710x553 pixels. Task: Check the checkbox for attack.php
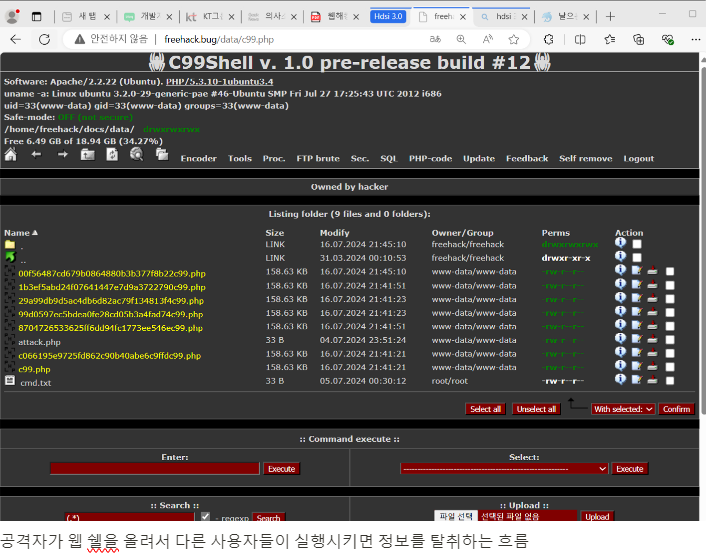coord(670,340)
